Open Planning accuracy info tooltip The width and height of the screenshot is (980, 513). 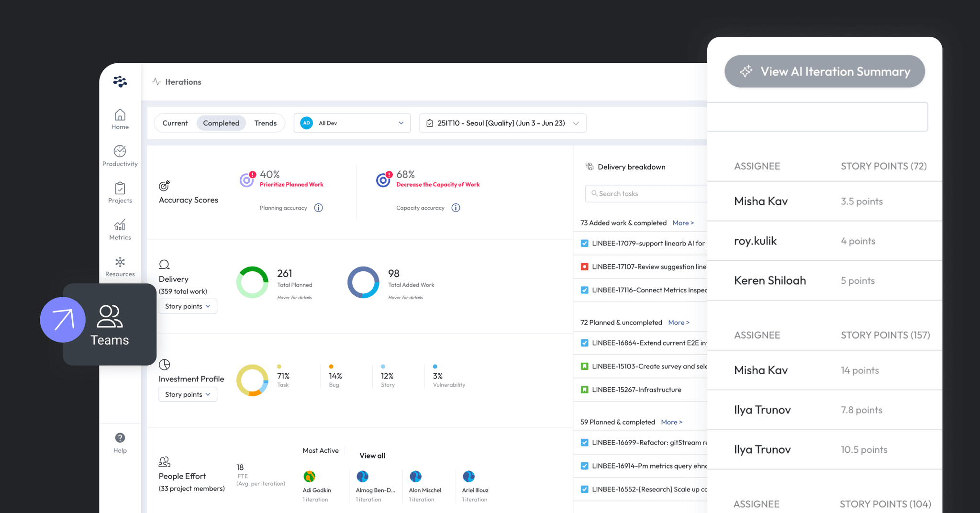(x=319, y=208)
